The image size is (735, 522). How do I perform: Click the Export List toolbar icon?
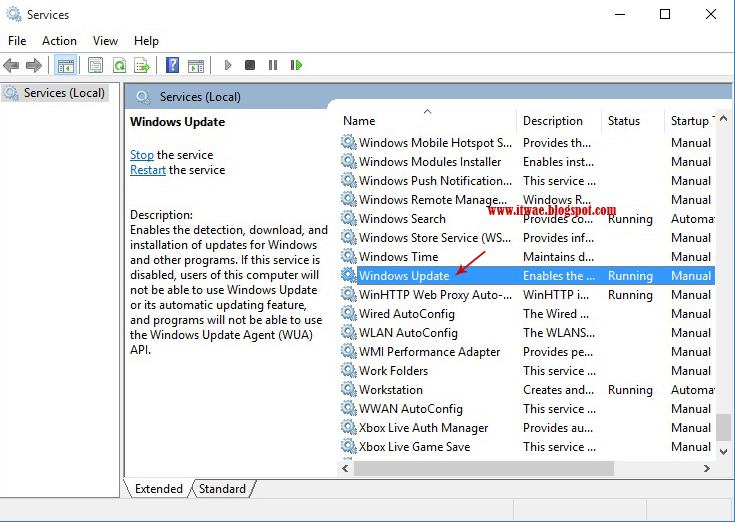coord(142,65)
